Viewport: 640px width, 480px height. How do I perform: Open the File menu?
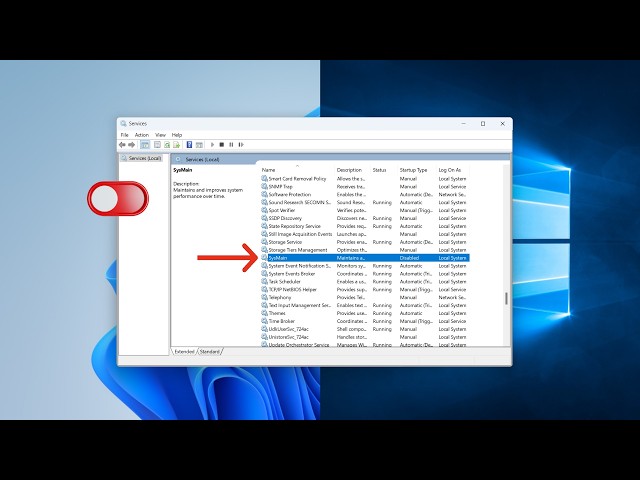pos(124,135)
